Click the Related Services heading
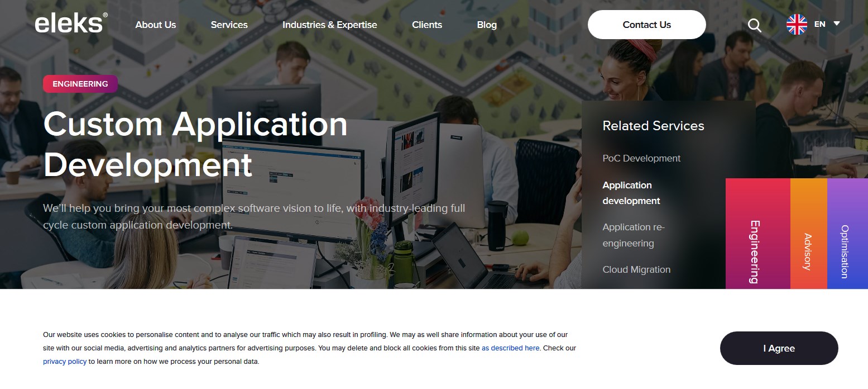The height and width of the screenshot is (389, 868). coord(653,126)
